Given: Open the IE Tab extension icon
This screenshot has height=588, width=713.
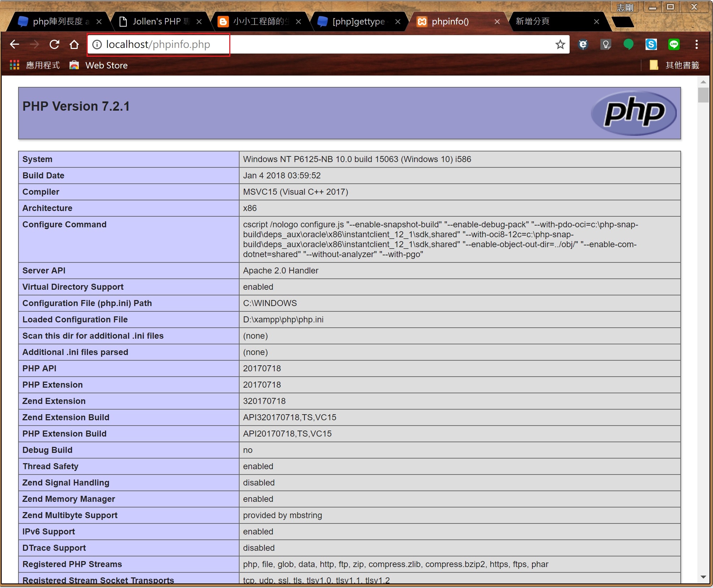Looking at the screenshot, I should (583, 44).
